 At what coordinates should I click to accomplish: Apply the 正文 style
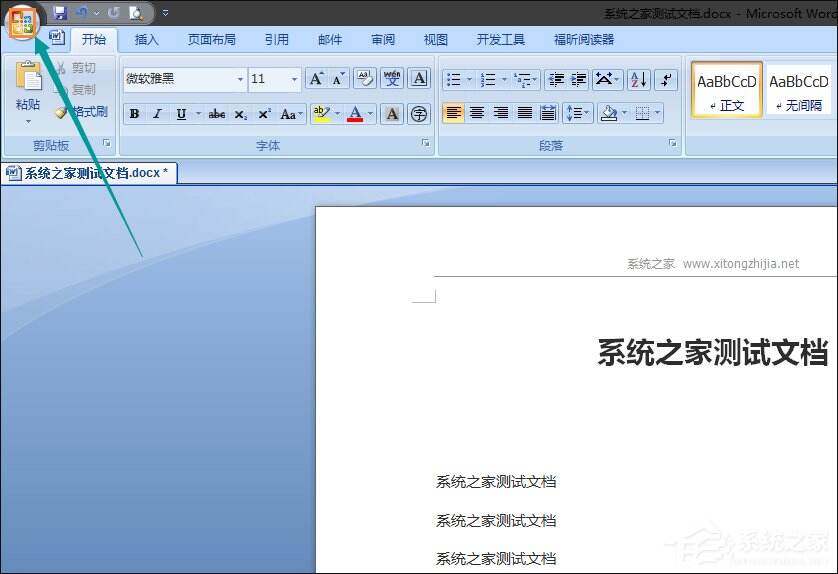click(x=727, y=89)
